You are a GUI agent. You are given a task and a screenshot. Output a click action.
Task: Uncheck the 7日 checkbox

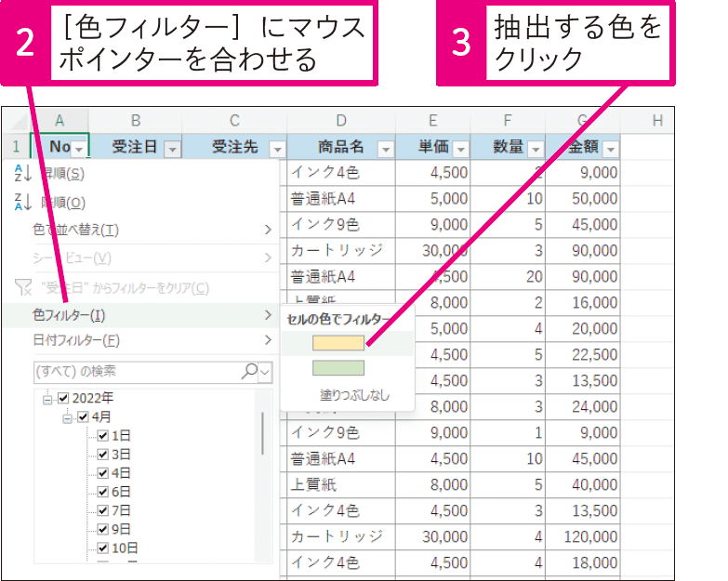click(x=102, y=510)
